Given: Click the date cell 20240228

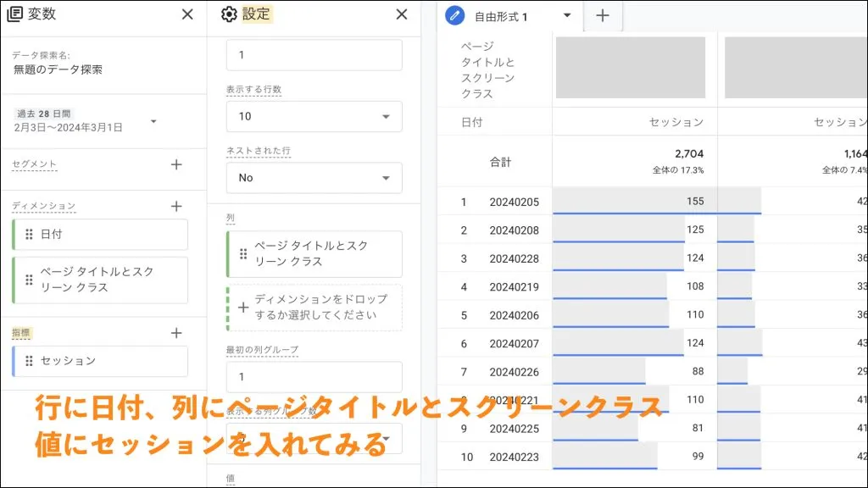Looking at the screenshot, I should point(515,258).
